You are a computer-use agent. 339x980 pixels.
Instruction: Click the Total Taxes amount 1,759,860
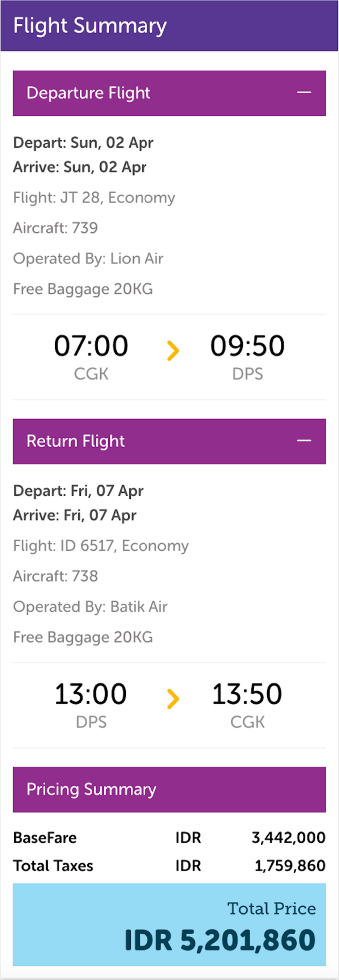coord(290,866)
